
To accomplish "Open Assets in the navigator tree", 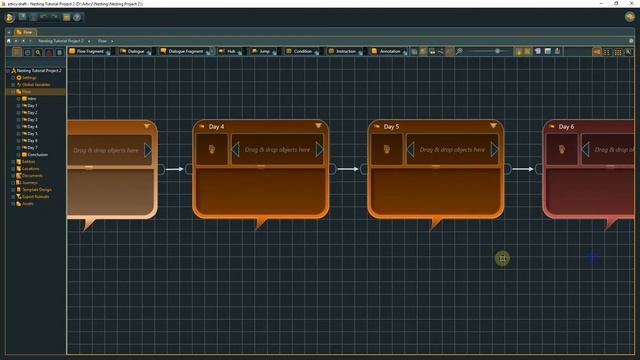I will pos(28,203).
